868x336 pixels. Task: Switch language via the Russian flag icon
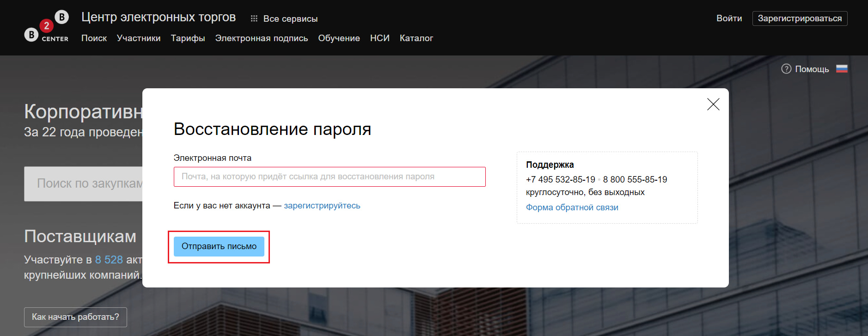click(842, 69)
